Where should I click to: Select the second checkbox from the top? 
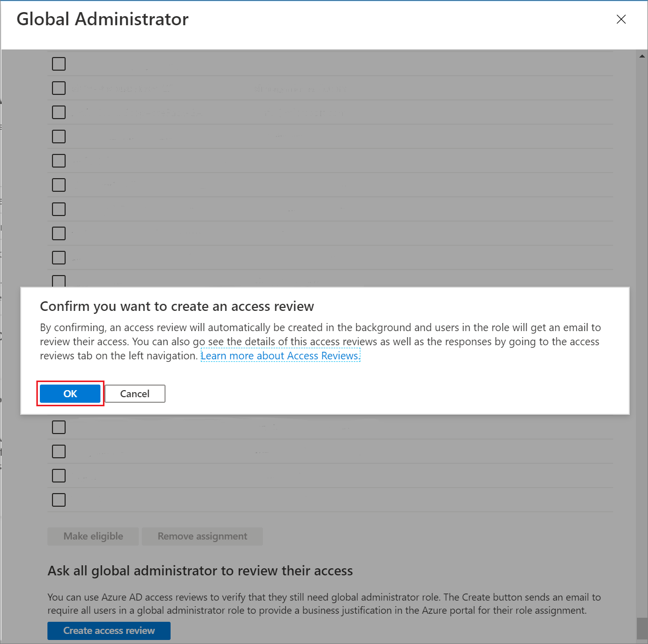[59, 88]
